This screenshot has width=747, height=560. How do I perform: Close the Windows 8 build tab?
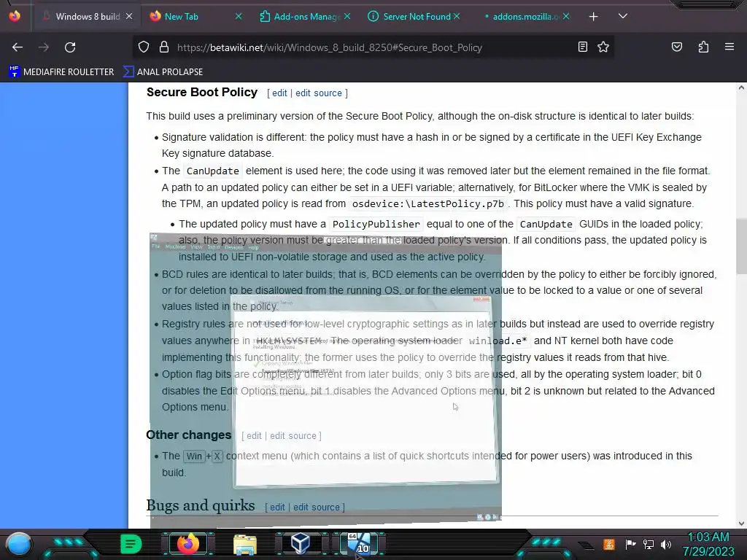[x=129, y=16]
